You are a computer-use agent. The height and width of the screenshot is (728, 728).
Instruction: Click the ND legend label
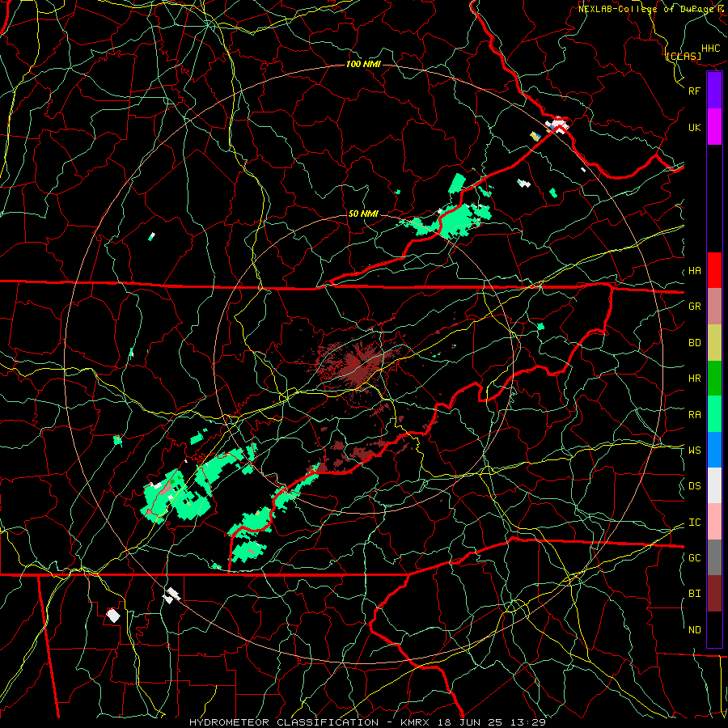click(x=694, y=630)
